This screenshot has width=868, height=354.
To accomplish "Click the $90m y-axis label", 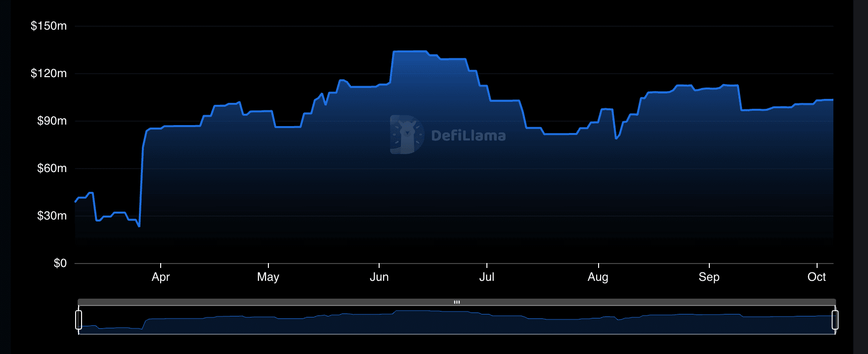I will coord(52,121).
